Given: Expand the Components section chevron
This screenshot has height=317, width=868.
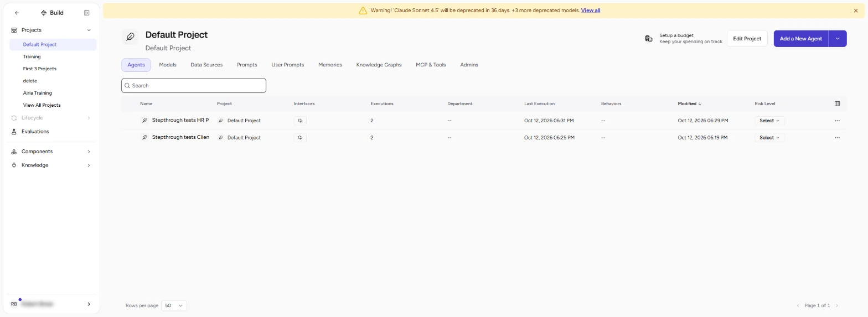Looking at the screenshot, I should (x=89, y=152).
